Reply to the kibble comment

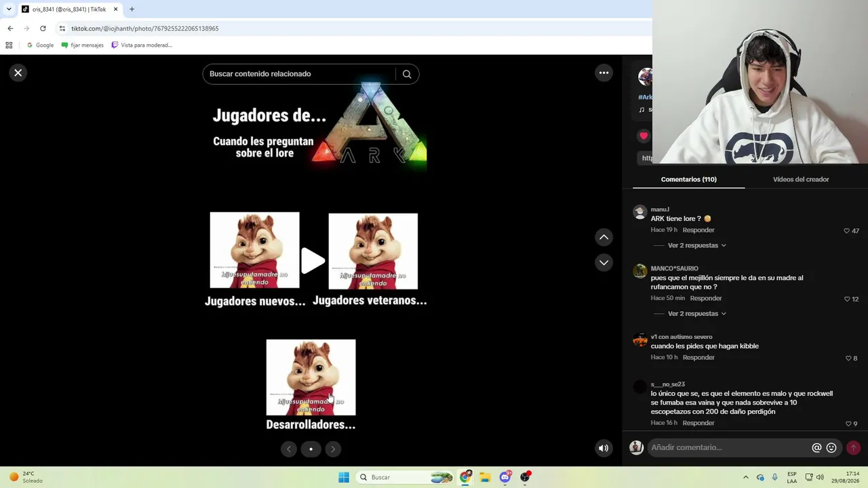(698, 357)
